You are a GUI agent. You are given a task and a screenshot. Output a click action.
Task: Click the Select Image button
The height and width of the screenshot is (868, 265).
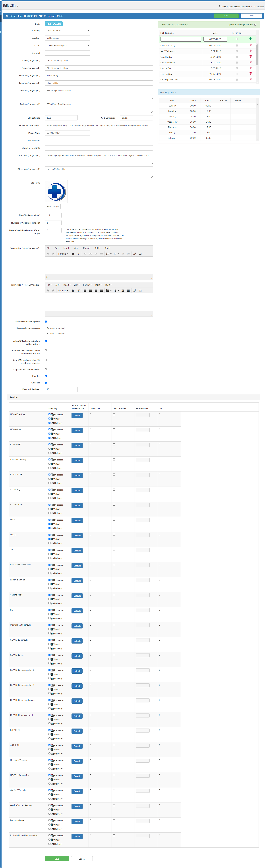53,206
